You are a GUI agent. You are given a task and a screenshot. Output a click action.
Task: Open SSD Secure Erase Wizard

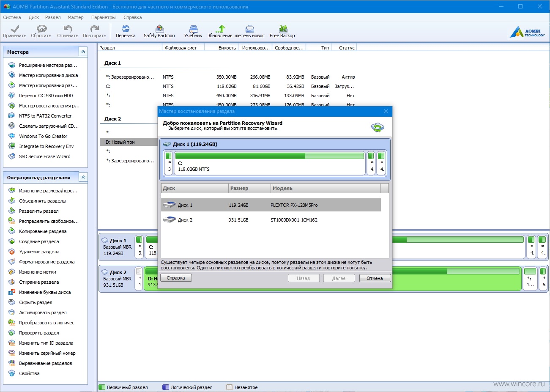point(39,156)
